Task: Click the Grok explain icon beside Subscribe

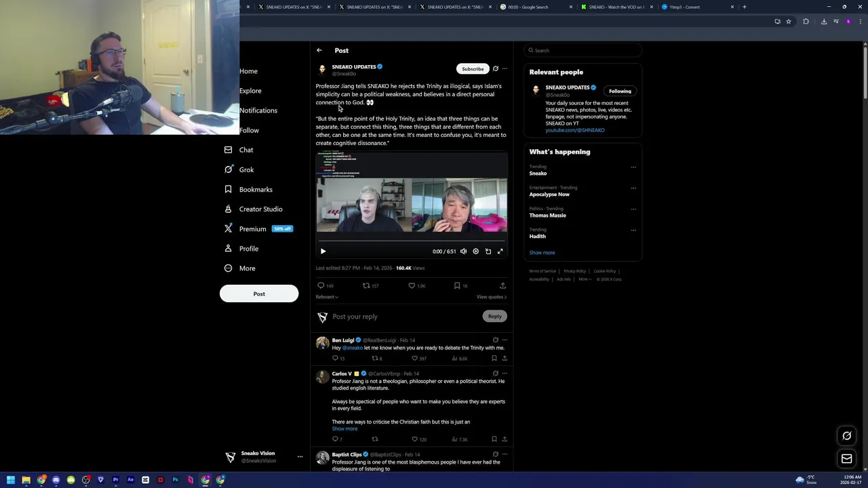Action: [x=496, y=68]
